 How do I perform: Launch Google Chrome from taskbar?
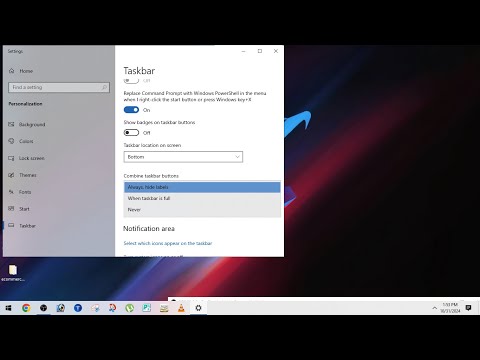(26, 308)
